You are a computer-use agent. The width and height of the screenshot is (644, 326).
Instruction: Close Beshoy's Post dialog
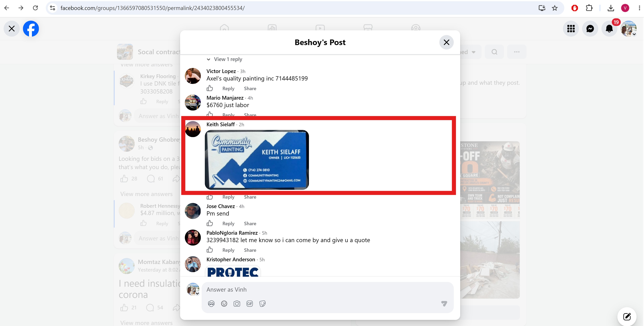(446, 42)
